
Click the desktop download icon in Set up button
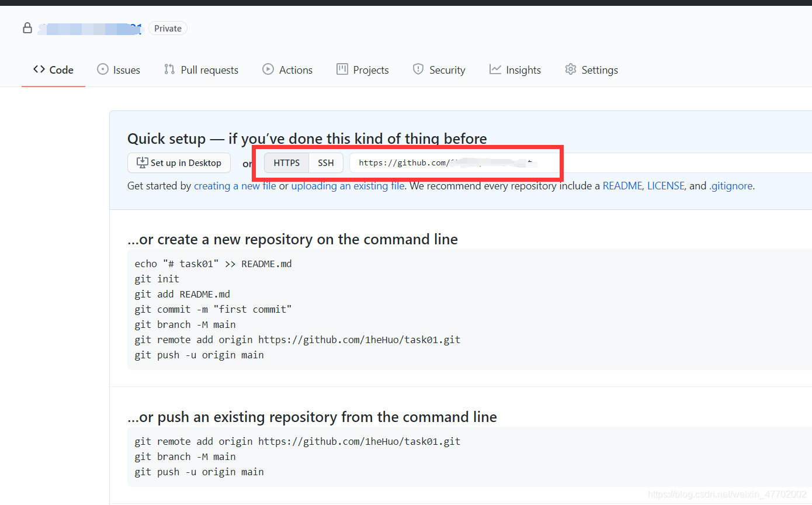142,162
